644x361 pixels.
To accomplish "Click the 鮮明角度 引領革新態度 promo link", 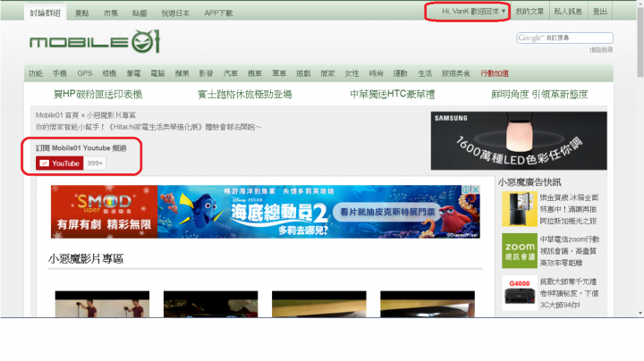I will (539, 95).
